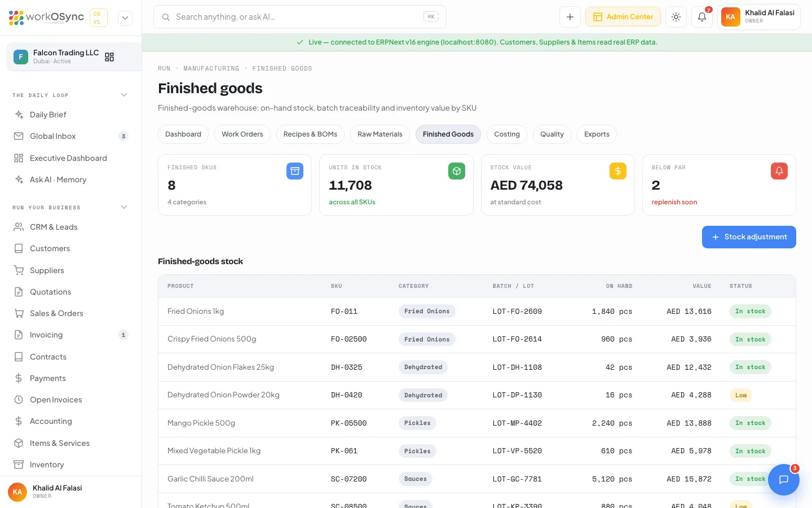Click the Below Par alert card

[719, 185]
